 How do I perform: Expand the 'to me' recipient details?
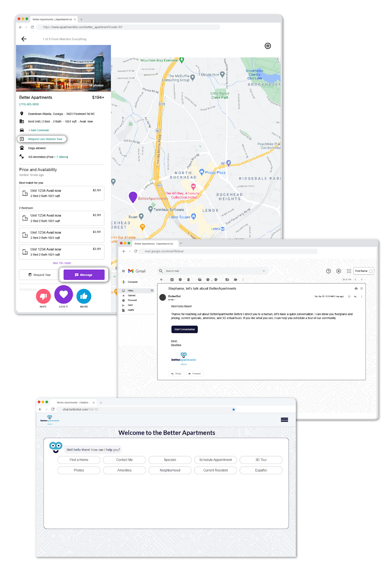[171, 300]
